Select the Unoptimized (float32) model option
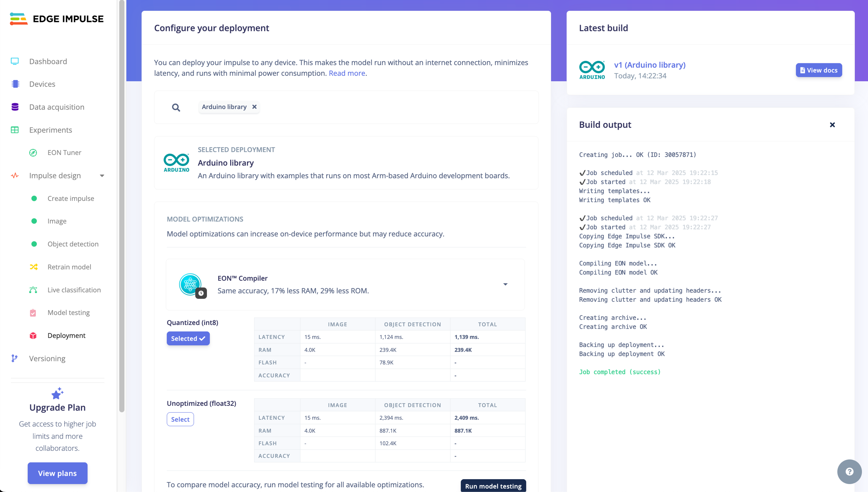The height and width of the screenshot is (492, 868). pos(180,419)
